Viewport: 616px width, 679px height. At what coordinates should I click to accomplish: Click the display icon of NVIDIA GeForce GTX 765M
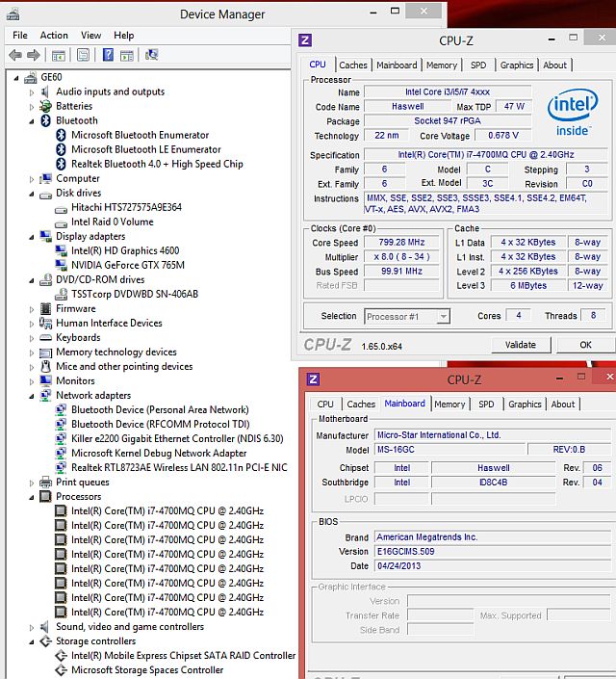point(61,264)
